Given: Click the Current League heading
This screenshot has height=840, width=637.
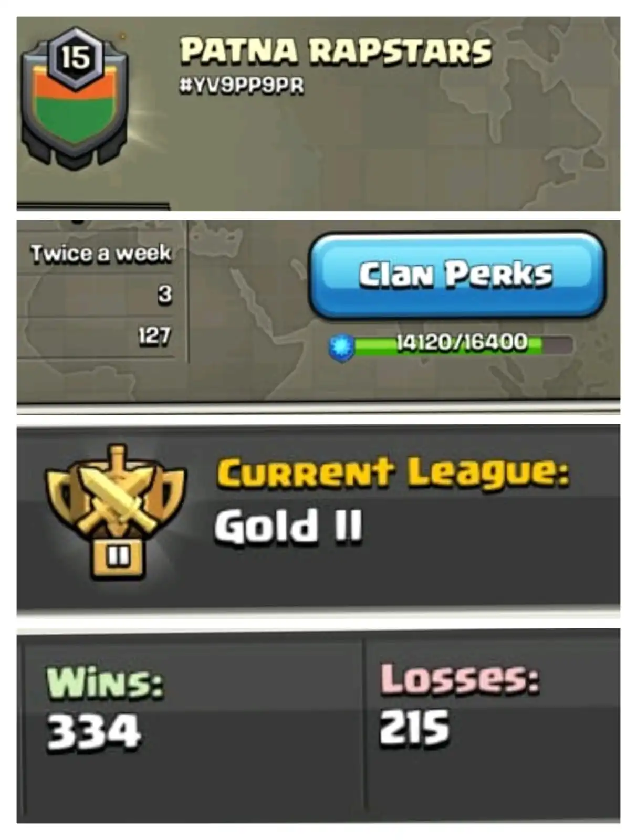Looking at the screenshot, I should click(393, 472).
